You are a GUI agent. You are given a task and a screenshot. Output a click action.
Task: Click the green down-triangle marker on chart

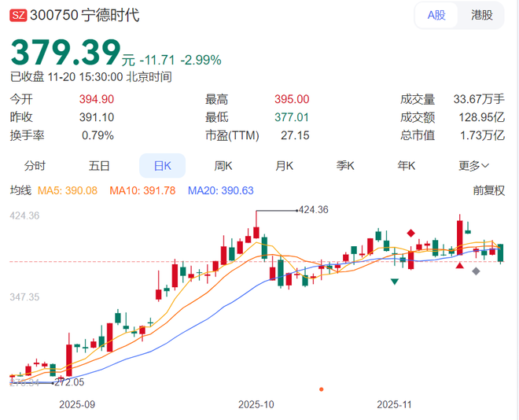[x=395, y=281]
